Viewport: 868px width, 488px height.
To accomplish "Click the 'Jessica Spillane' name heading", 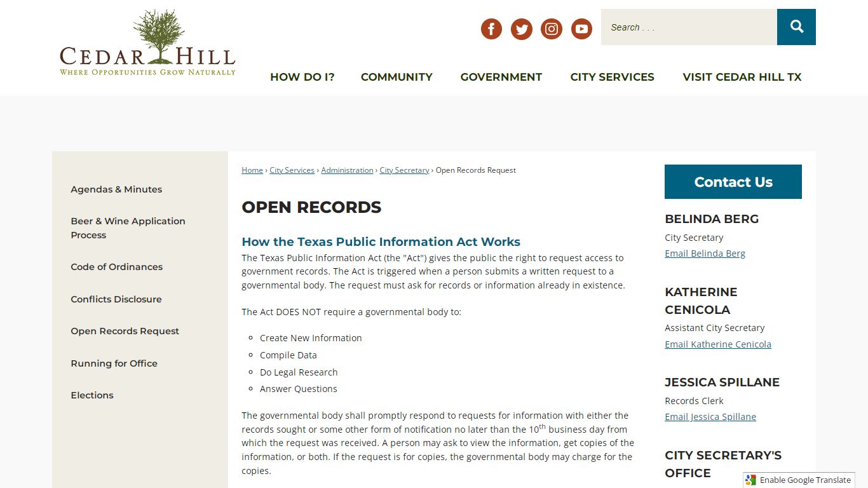I will [722, 382].
